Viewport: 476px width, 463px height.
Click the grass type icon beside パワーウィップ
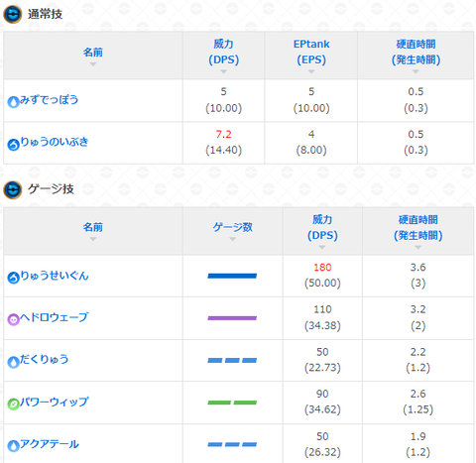pyautogui.click(x=13, y=405)
